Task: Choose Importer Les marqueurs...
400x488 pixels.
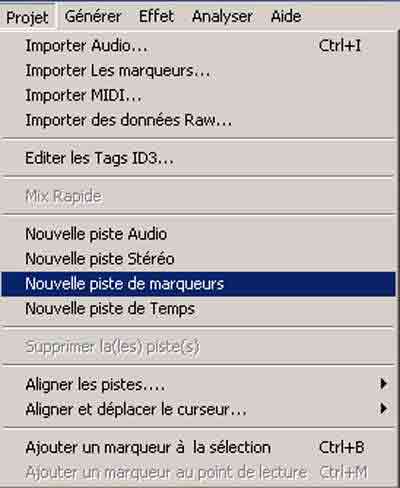Action: [x=199, y=71]
